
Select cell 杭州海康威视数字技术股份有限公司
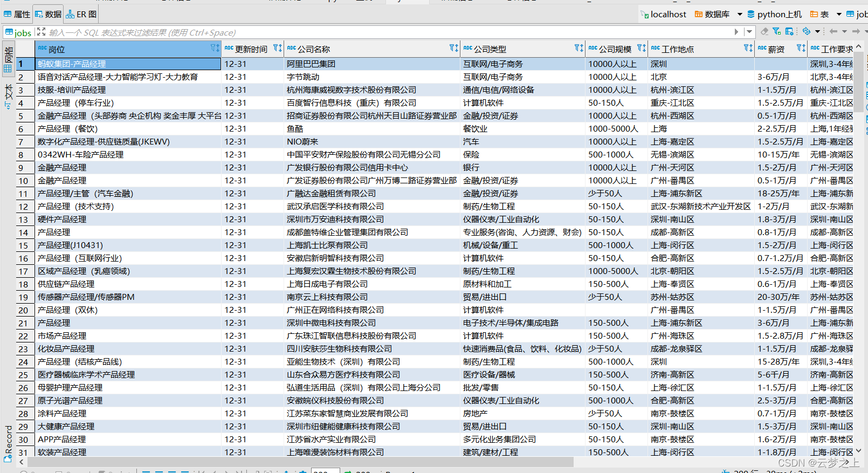tap(372, 90)
